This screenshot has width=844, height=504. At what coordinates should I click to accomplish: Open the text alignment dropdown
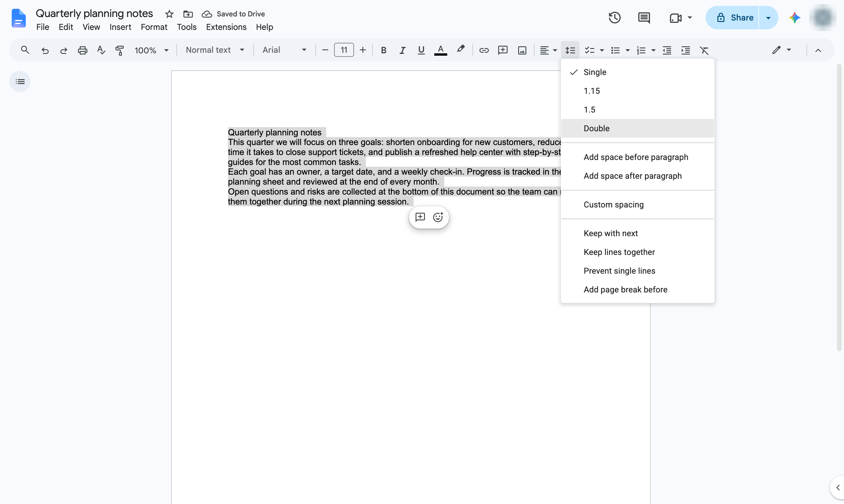[x=548, y=50]
